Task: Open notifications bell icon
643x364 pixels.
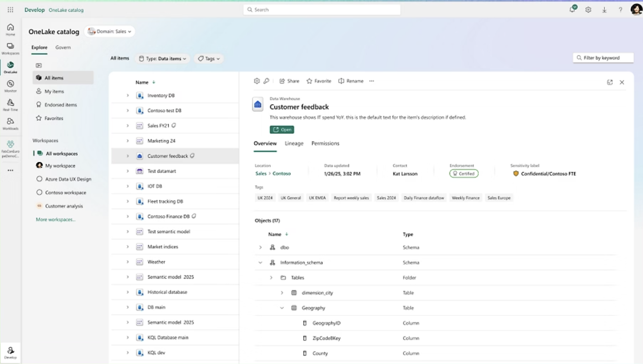Action: pos(572,9)
